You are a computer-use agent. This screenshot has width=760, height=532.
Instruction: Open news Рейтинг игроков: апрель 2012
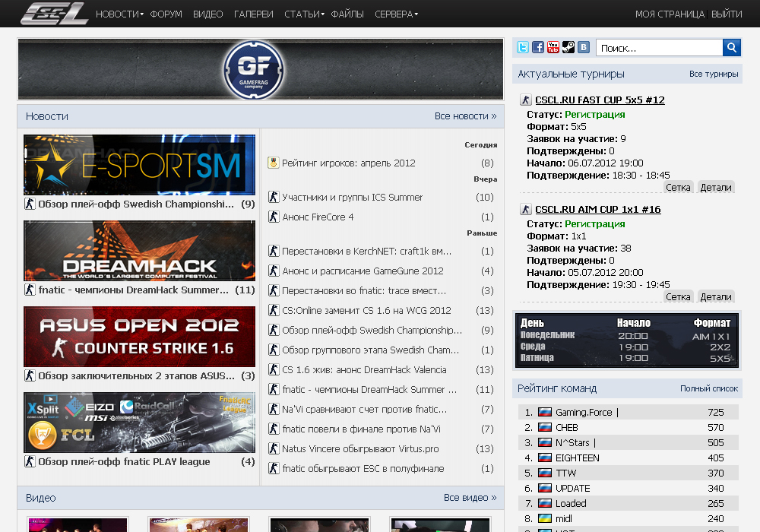coord(349,163)
